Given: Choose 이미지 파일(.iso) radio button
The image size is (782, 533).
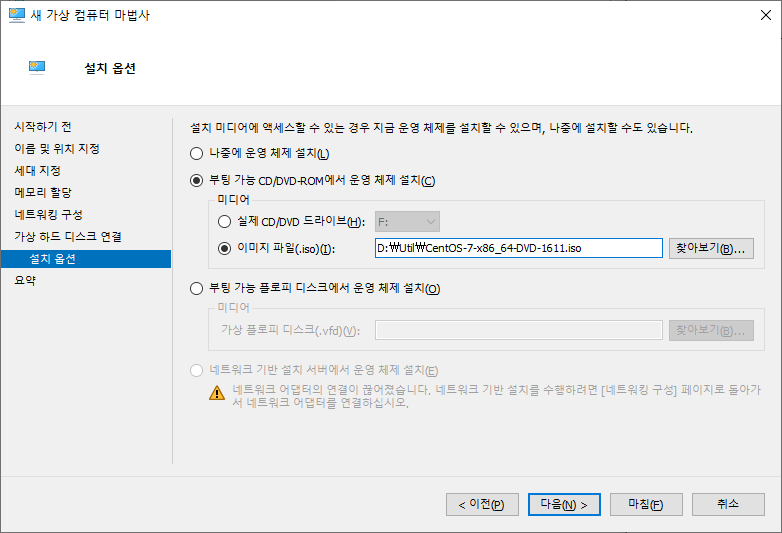Looking at the screenshot, I should click(224, 248).
